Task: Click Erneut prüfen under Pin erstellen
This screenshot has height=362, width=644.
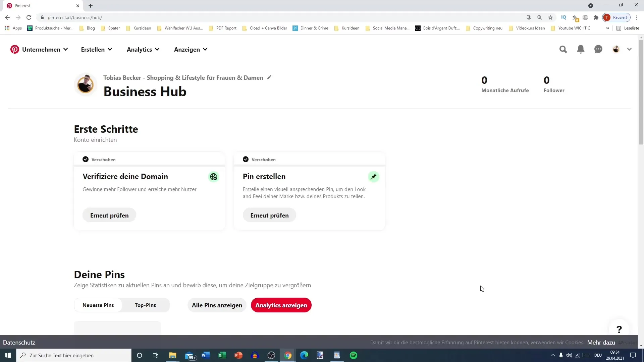Action: click(269, 215)
